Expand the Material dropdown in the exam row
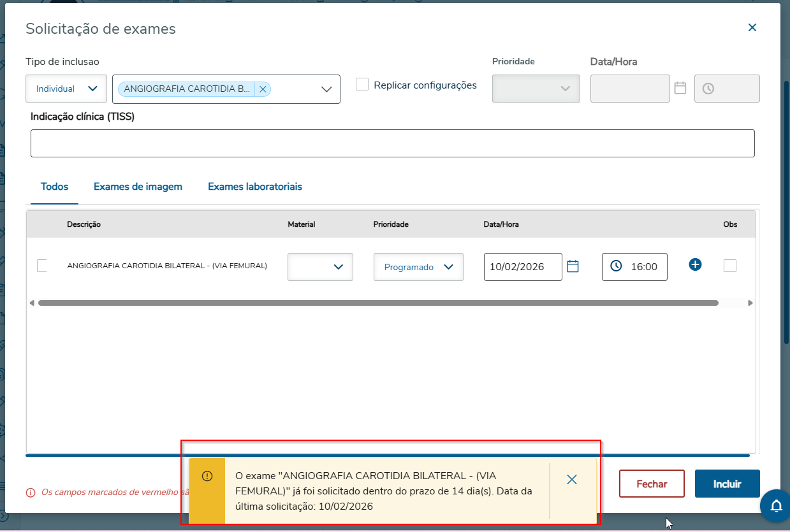This screenshot has height=532, width=790. click(x=320, y=267)
